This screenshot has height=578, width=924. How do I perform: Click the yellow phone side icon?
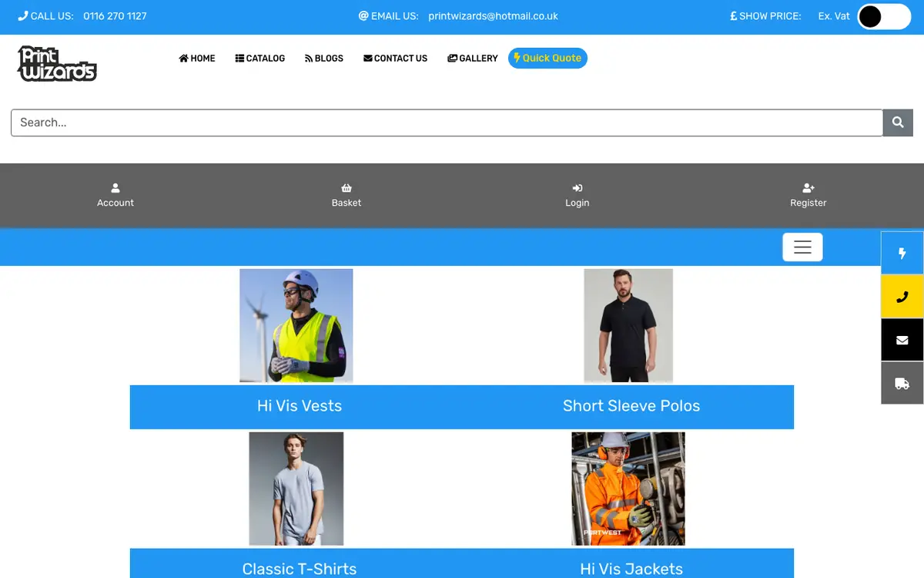click(x=902, y=297)
